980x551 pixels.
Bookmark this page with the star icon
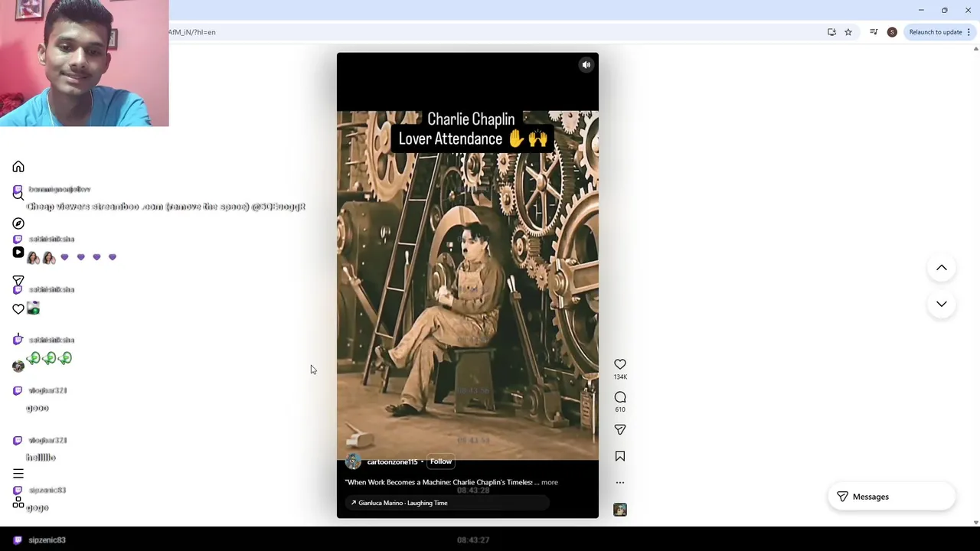(848, 32)
